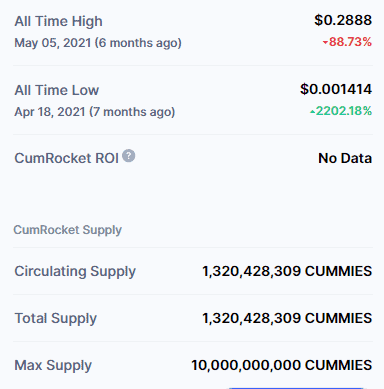Click the $0.2888 all time high price
The width and height of the screenshot is (384, 389).
click(343, 20)
